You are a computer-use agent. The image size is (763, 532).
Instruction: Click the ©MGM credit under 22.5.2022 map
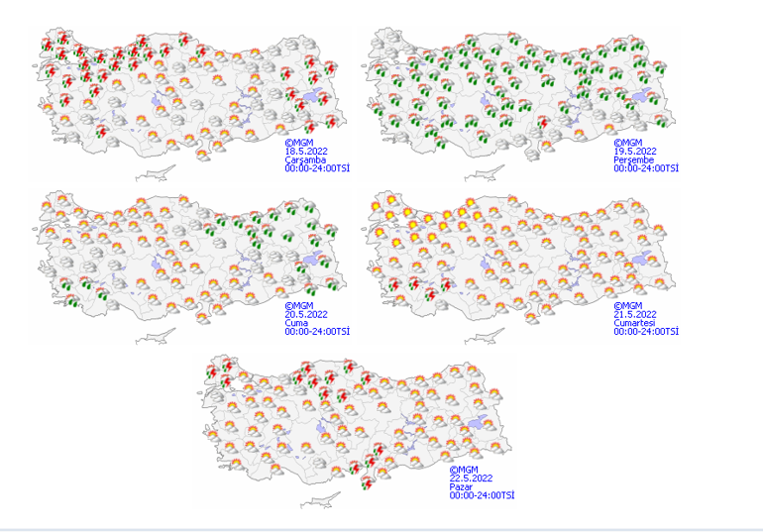[x=464, y=470]
